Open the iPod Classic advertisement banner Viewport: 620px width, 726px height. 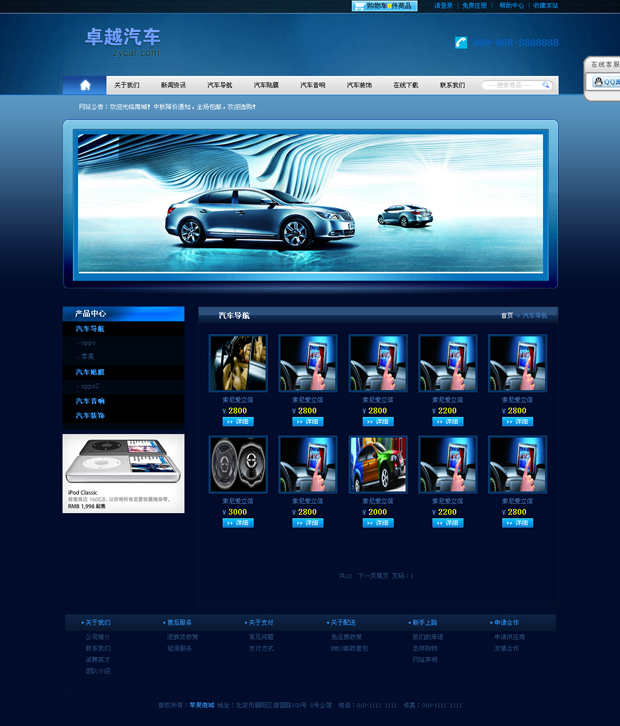point(123,473)
